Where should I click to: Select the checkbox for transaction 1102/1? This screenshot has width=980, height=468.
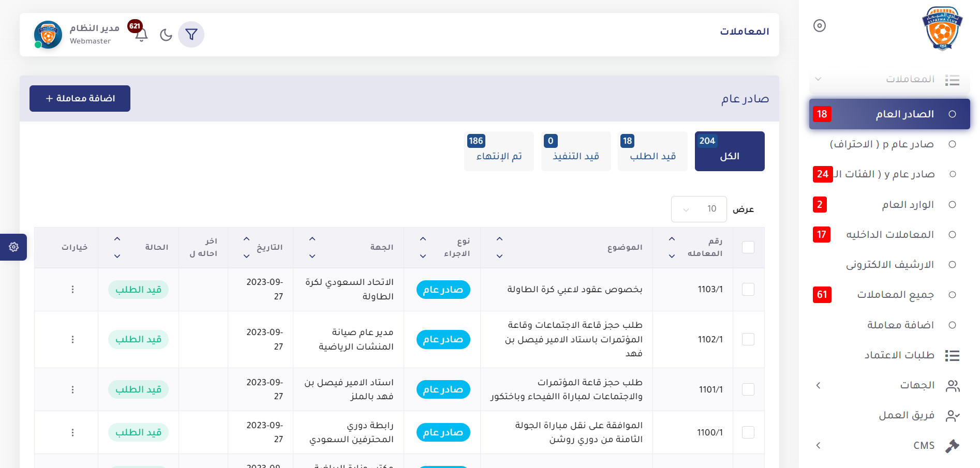(748, 339)
